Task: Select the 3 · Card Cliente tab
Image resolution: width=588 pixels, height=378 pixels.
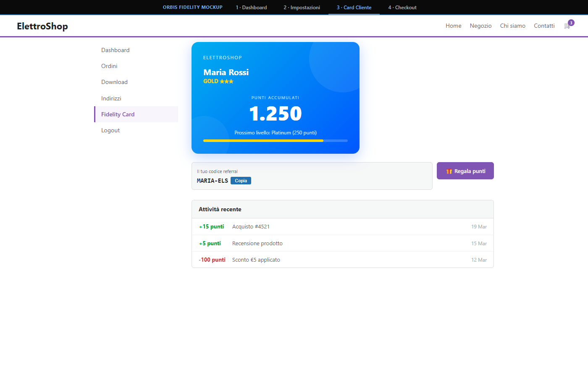Action: point(354,8)
